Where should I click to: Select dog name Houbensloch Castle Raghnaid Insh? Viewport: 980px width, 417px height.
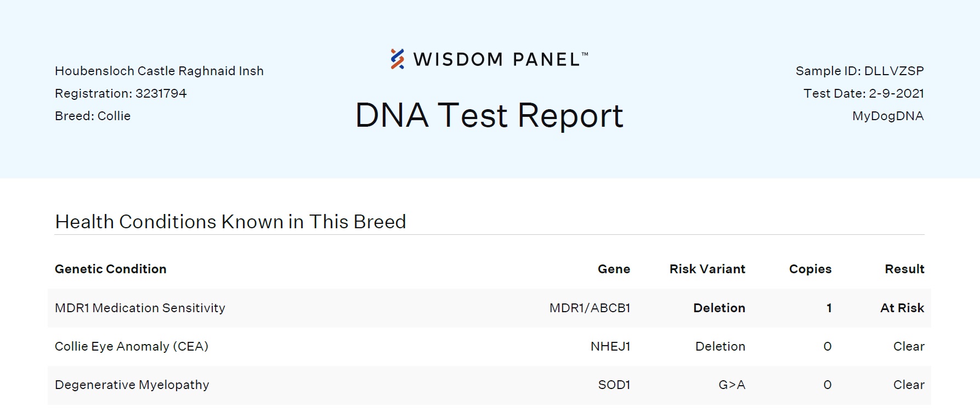tap(159, 71)
